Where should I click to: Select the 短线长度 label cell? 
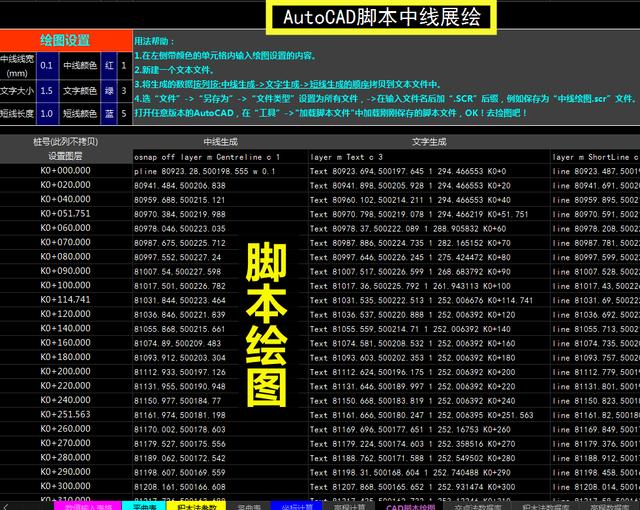click(x=18, y=113)
